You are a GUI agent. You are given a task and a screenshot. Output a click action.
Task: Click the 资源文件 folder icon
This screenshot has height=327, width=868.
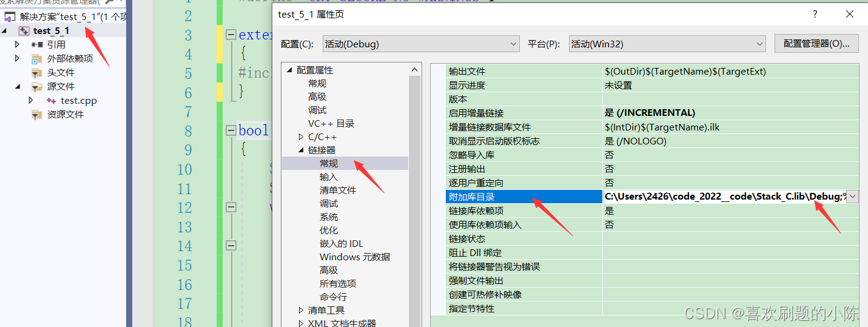pyautogui.click(x=37, y=115)
